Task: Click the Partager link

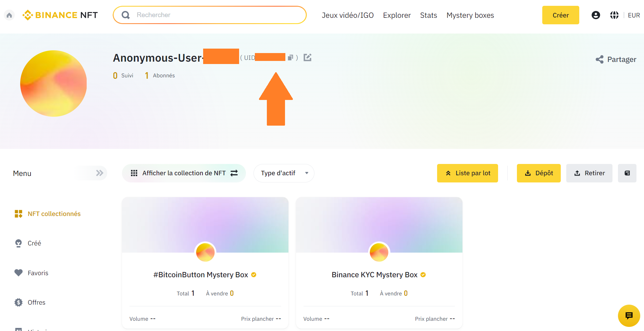Action: [x=616, y=59]
